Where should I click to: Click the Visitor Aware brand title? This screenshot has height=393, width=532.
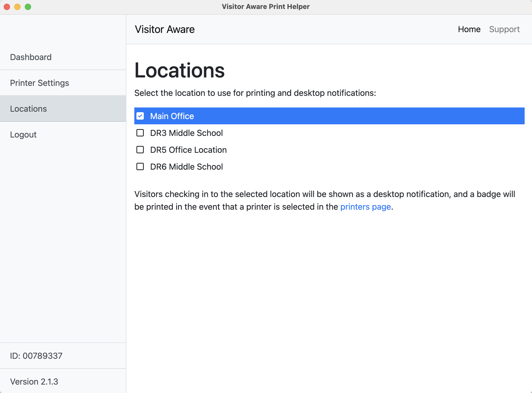pos(165,29)
